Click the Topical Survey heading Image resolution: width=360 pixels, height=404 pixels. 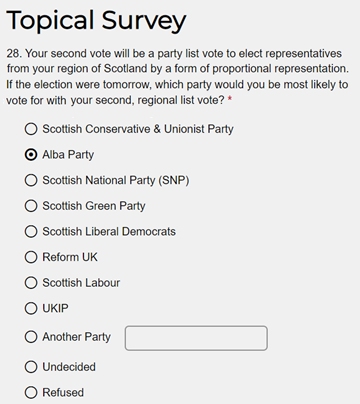point(96,21)
